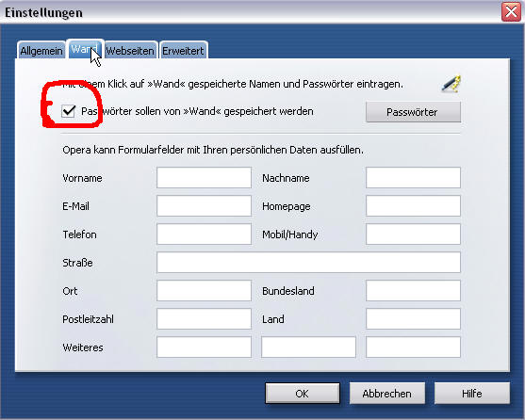Open the Passwörter button

(x=413, y=112)
